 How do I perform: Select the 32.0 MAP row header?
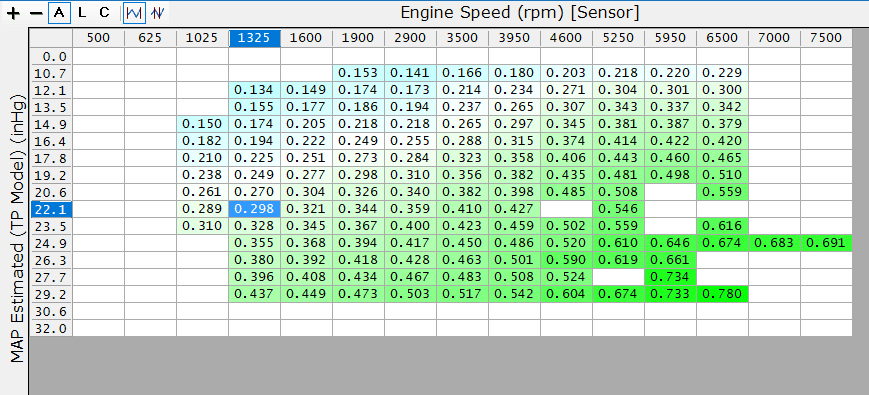(x=51, y=329)
